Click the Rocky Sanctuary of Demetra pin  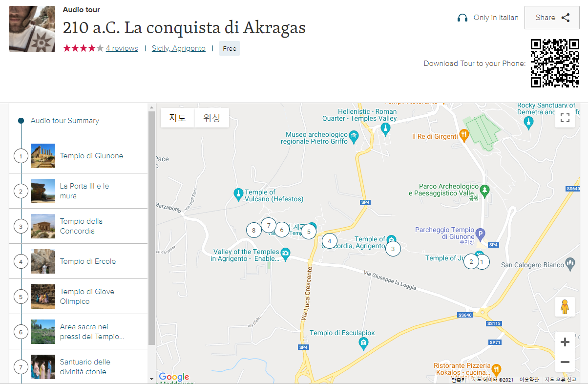click(x=528, y=124)
